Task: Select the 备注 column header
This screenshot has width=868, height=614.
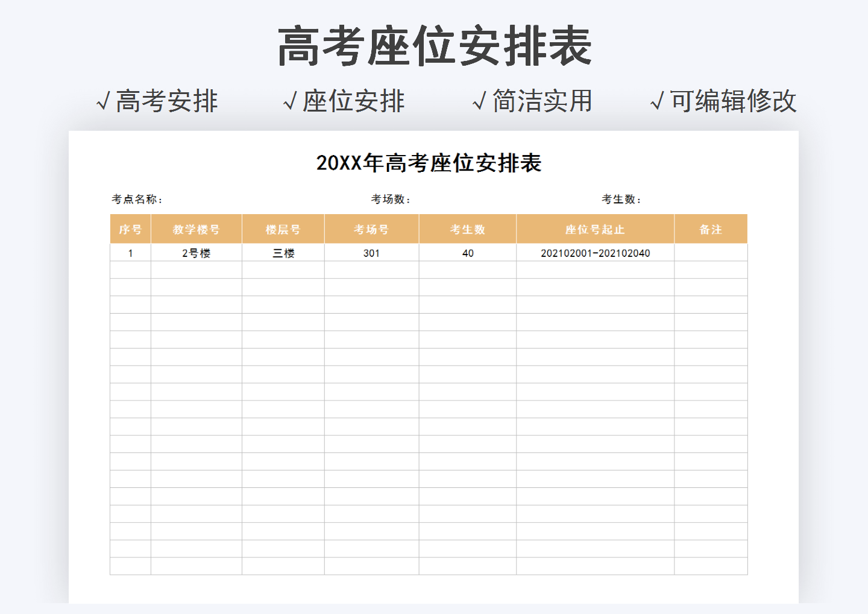Action: coord(710,229)
